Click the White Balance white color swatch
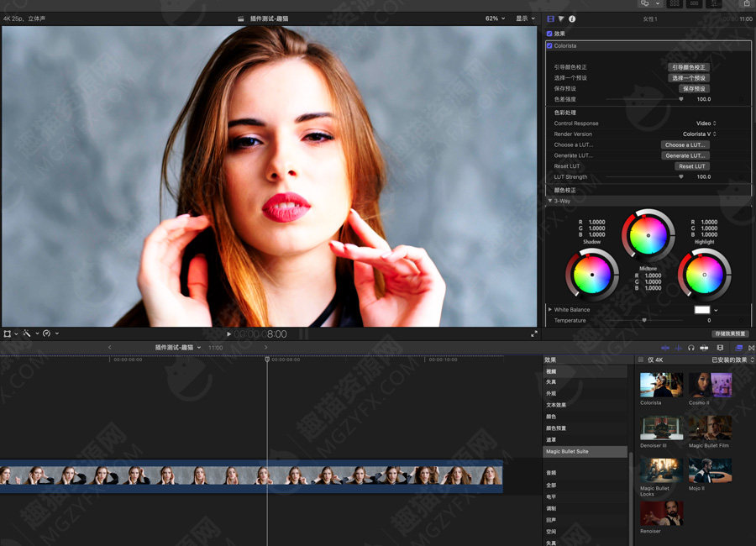Image resolution: width=756 pixels, height=546 pixels. [x=702, y=310]
